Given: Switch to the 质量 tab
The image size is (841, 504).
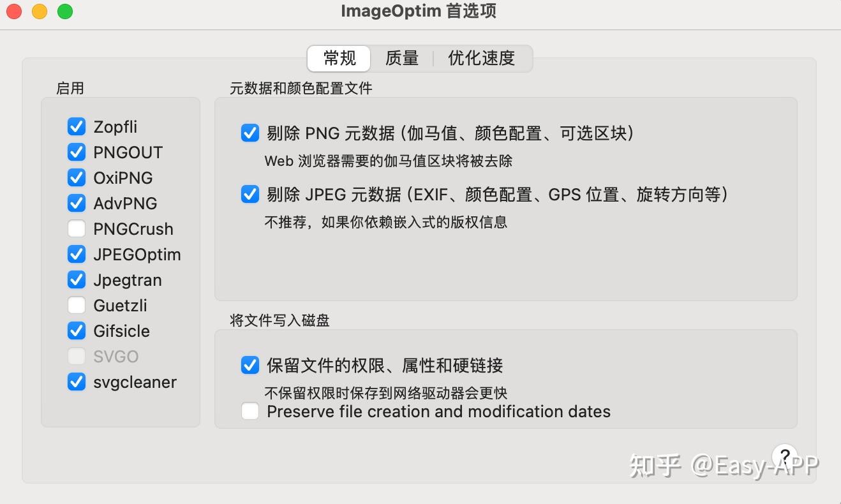Looking at the screenshot, I should [401, 58].
